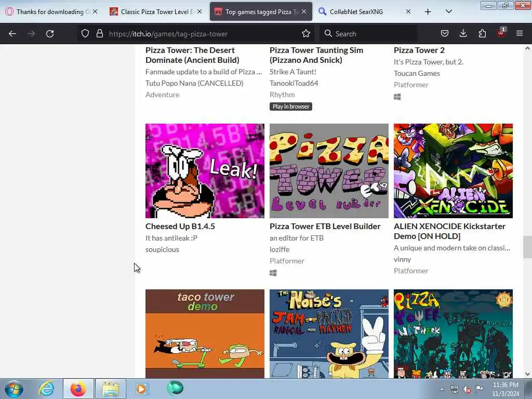
Task: Open the Windows Start menu
Action: (14, 389)
